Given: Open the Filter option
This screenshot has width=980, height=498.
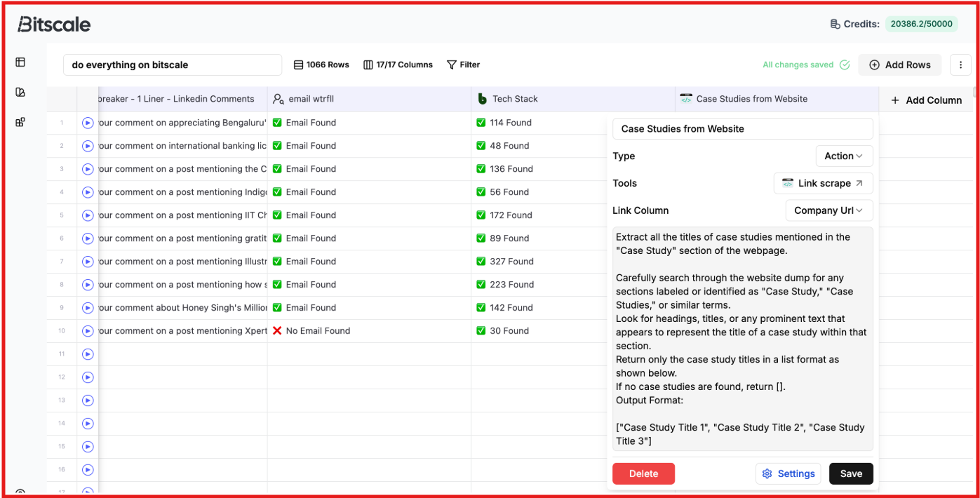Looking at the screenshot, I should pyautogui.click(x=463, y=65).
